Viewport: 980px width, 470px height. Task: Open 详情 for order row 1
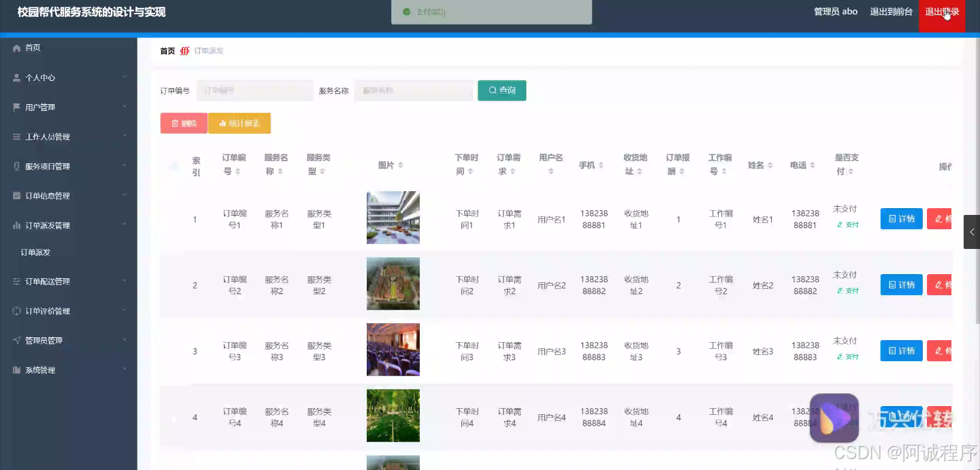click(901, 219)
